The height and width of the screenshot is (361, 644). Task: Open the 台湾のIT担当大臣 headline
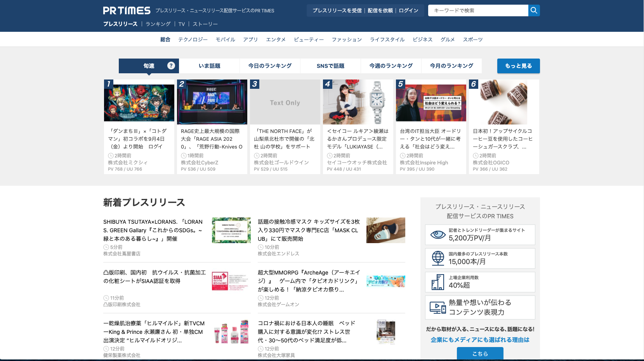430,139
